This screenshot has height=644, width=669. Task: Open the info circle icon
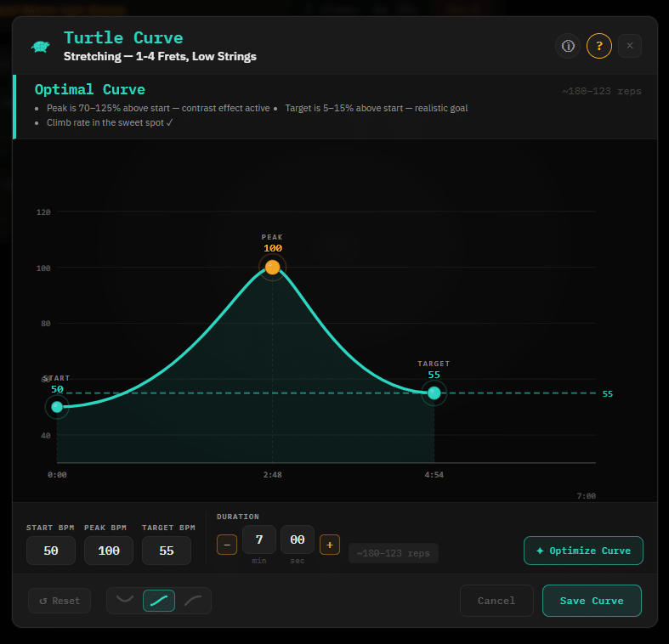[568, 46]
